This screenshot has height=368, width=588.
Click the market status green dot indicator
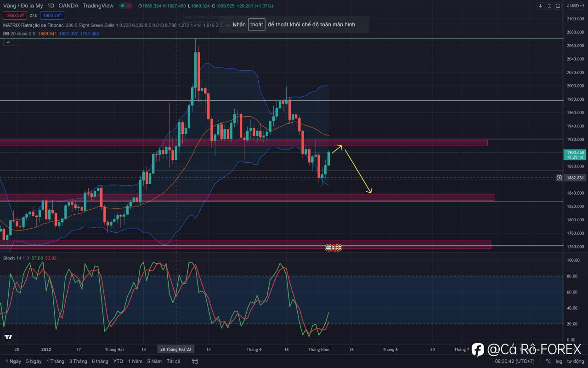(122, 6)
